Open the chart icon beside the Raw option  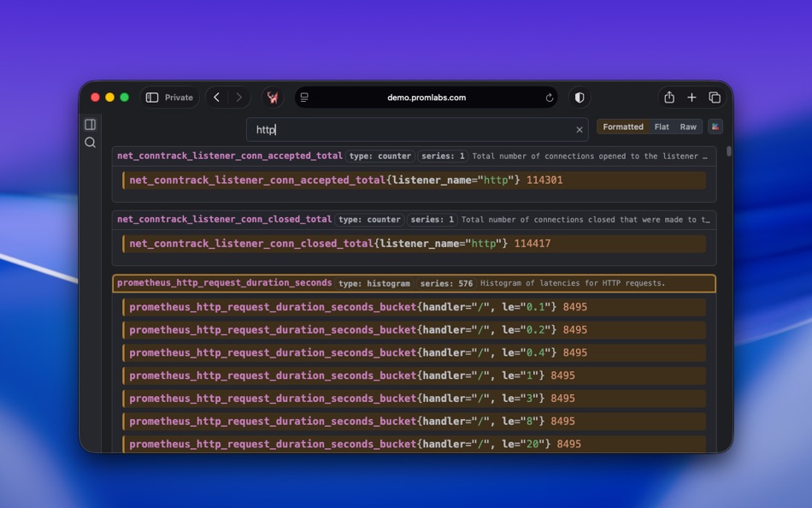pyautogui.click(x=715, y=126)
